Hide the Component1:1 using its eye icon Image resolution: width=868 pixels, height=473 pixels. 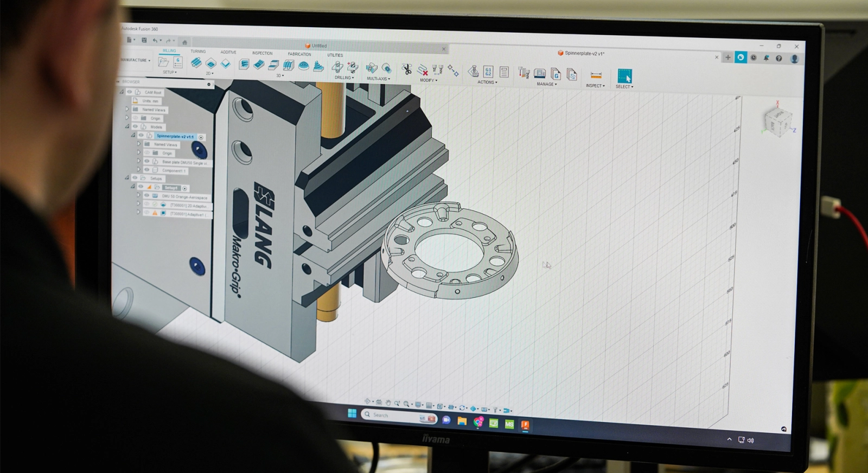[146, 170]
